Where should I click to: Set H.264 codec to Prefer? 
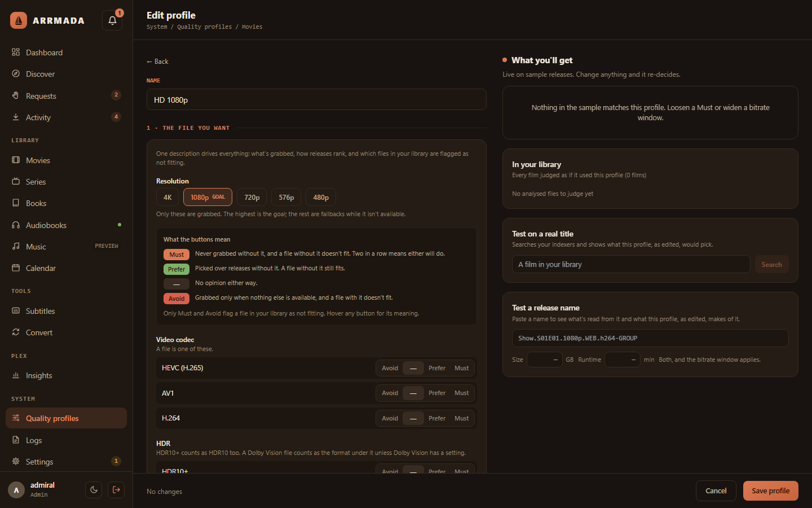point(437,418)
